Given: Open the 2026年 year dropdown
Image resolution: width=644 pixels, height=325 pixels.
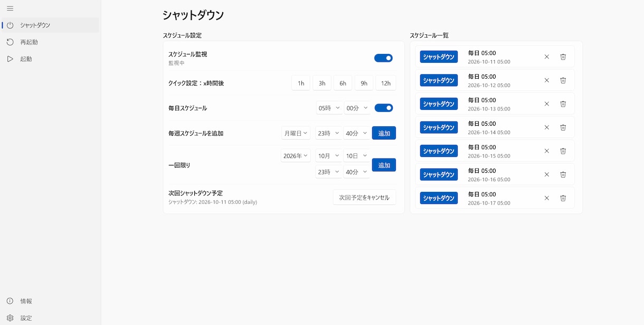Looking at the screenshot, I should 296,156.
